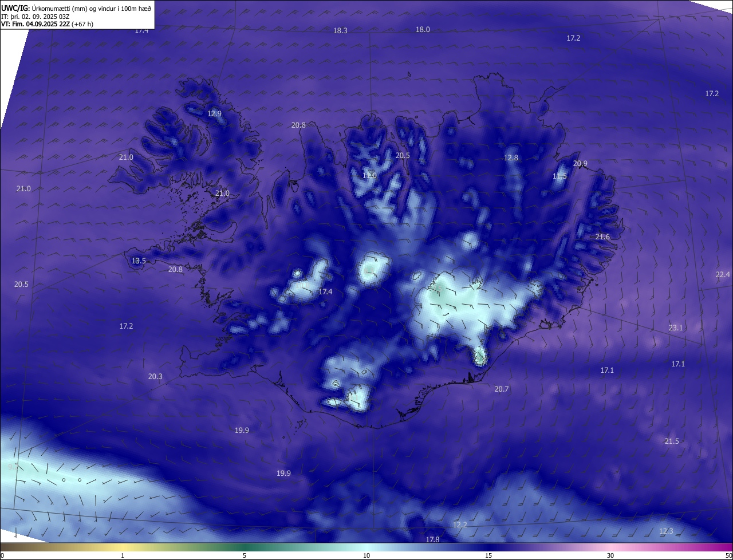This screenshot has height=560, width=733.
Task: Click the color scale tick label 10
Action: coord(366,555)
